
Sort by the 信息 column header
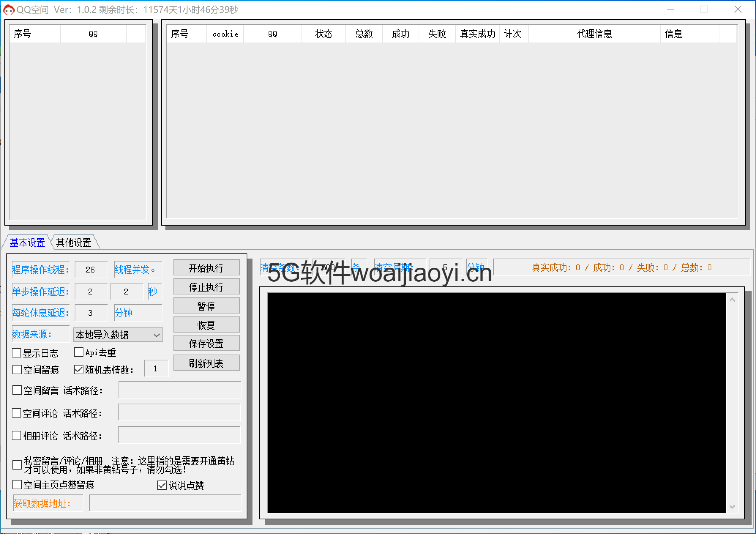click(690, 34)
